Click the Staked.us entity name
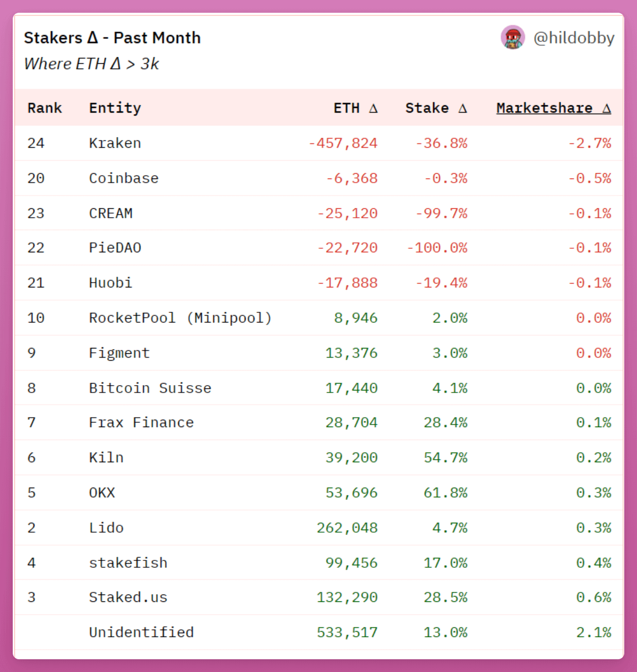This screenshot has width=637, height=672. 128,597
